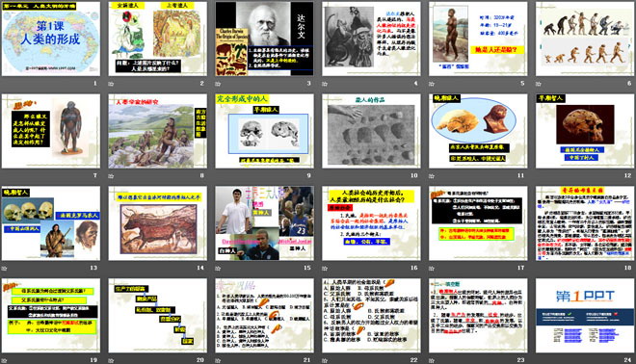Screen dimensions: 636x364
Task: Click the animation star icon under slide 15
Action: [218, 268]
